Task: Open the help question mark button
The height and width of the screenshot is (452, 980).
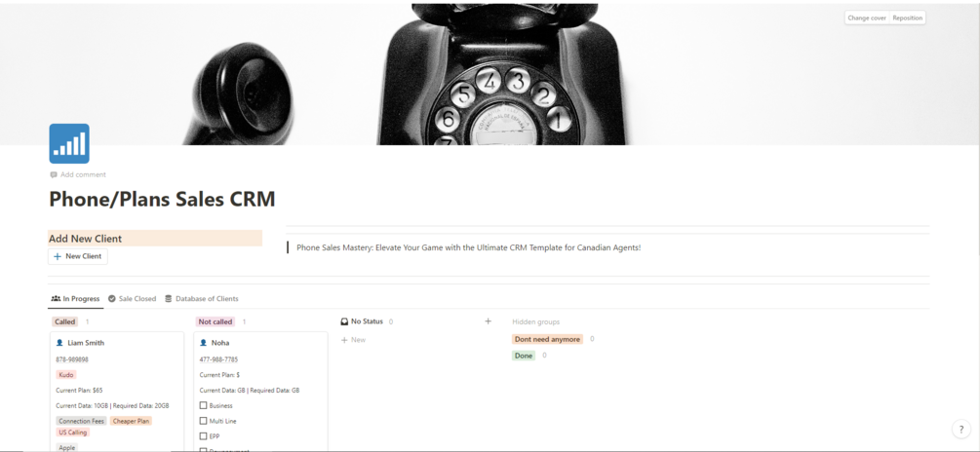Action: pyautogui.click(x=961, y=429)
